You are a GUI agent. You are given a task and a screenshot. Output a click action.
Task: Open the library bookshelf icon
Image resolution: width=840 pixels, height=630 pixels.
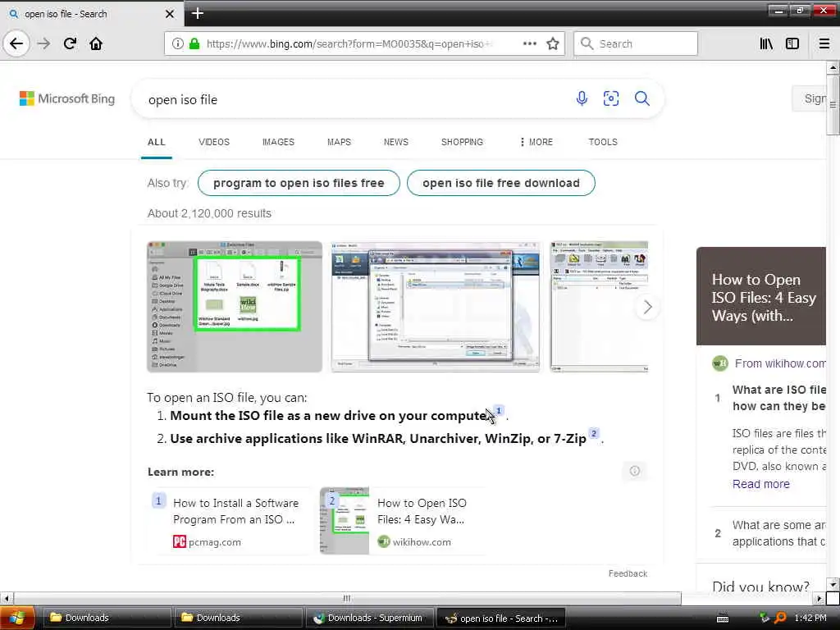point(766,44)
